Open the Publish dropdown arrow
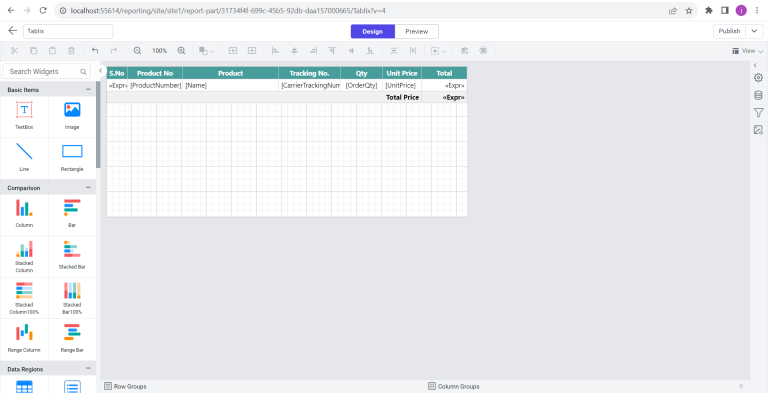 point(754,31)
